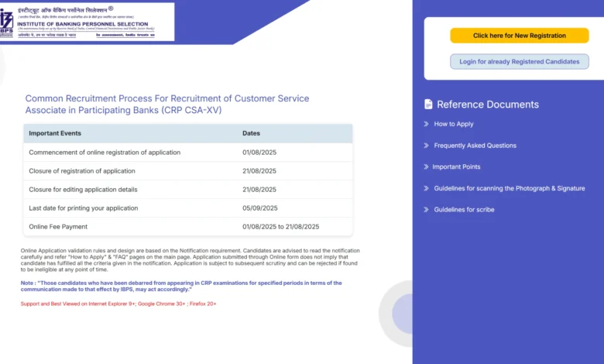This screenshot has width=604, height=364.
Task: Select the editing closure date 21/08/2025
Action: [x=259, y=190]
